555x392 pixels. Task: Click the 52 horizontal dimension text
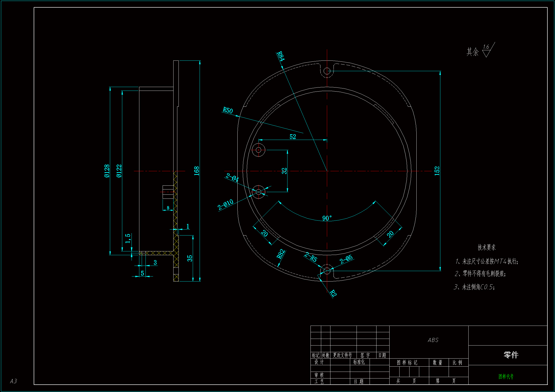coord(293,137)
